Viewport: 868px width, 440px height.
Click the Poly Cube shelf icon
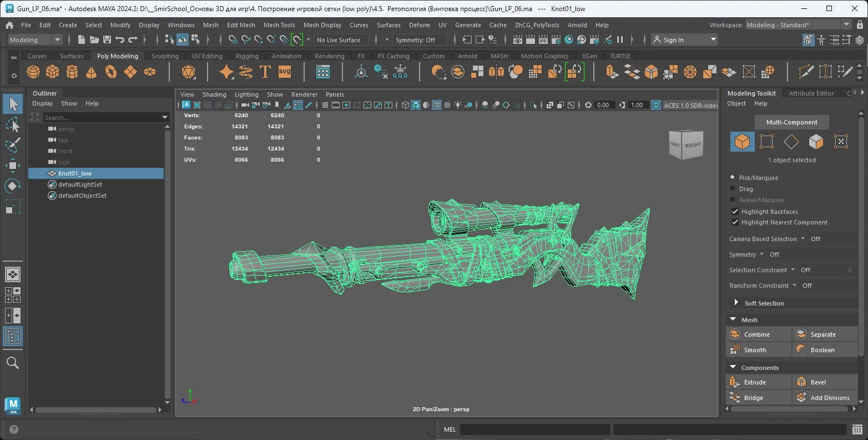click(53, 72)
